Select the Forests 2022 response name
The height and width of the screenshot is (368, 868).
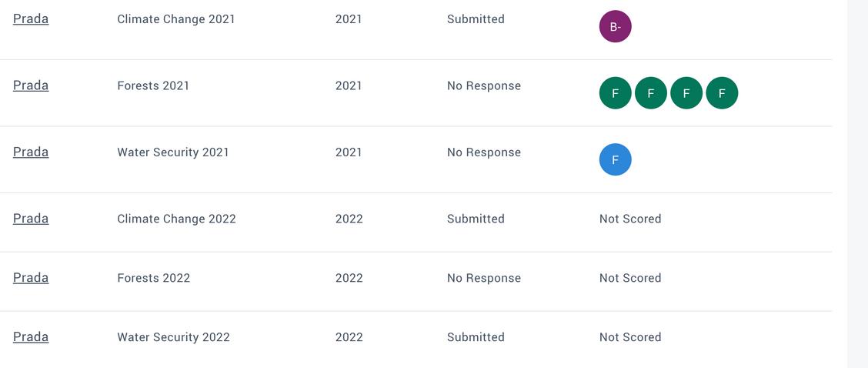click(153, 278)
